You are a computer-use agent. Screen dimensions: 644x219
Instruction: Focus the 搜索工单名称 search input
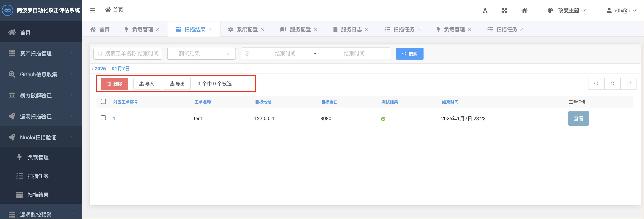click(128, 53)
